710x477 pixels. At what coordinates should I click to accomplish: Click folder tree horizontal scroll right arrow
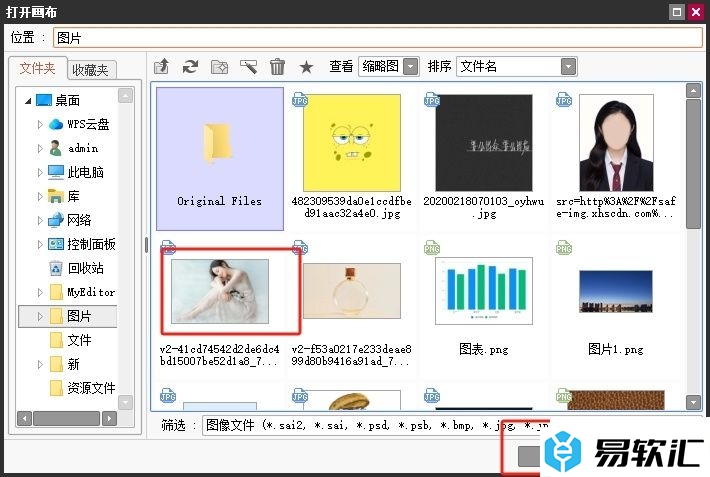[x=109, y=419]
